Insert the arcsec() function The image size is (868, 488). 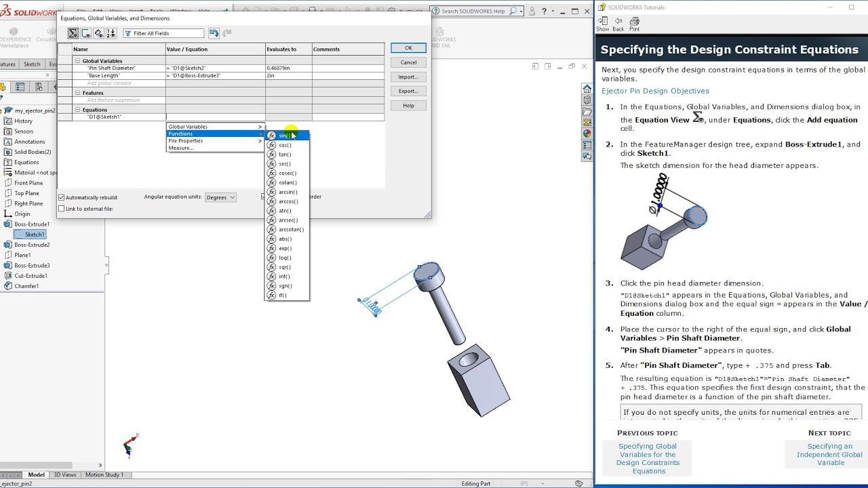click(287, 220)
